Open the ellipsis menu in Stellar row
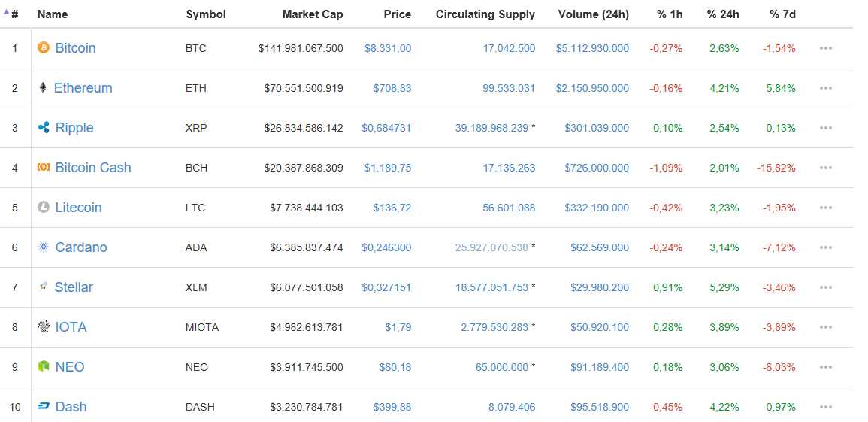The height and width of the screenshot is (422, 868). pyautogui.click(x=826, y=287)
